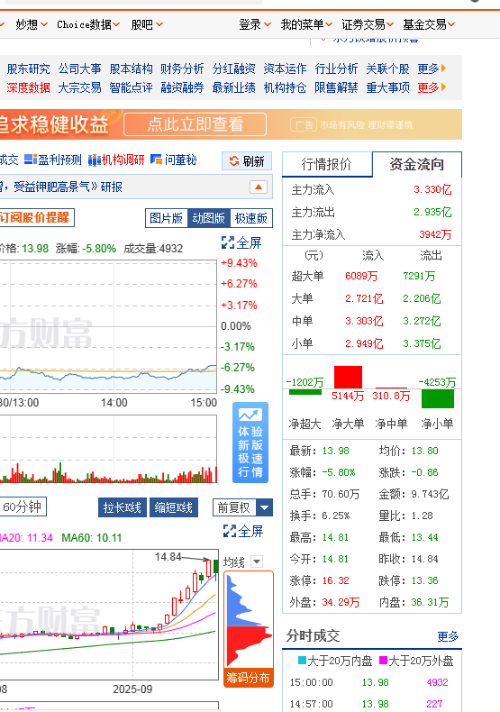Switch chart to 动图版

(209, 218)
